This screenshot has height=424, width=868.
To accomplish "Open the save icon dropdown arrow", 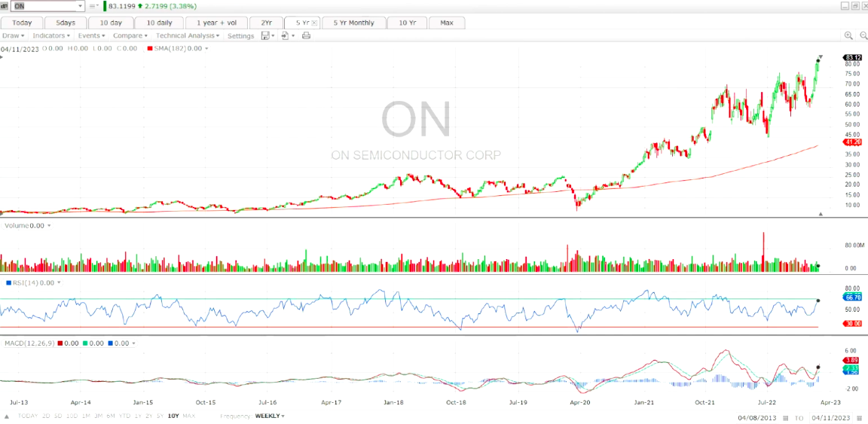I will click(273, 35).
